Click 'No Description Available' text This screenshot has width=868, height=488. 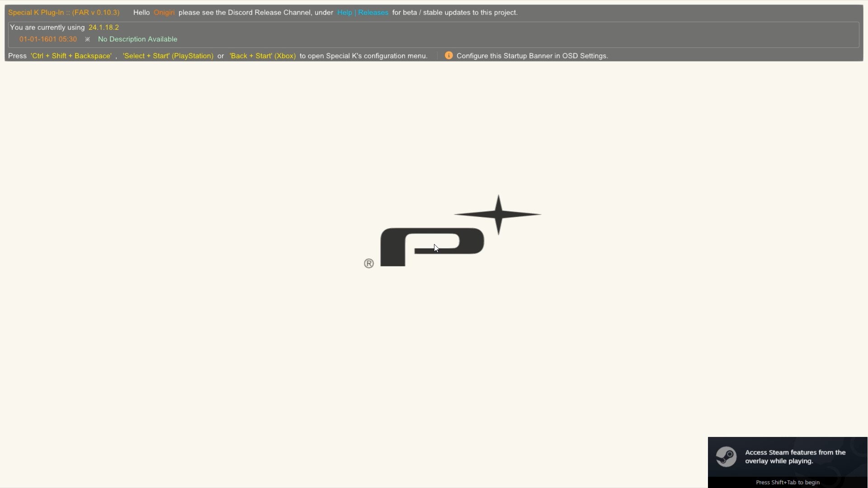click(137, 39)
